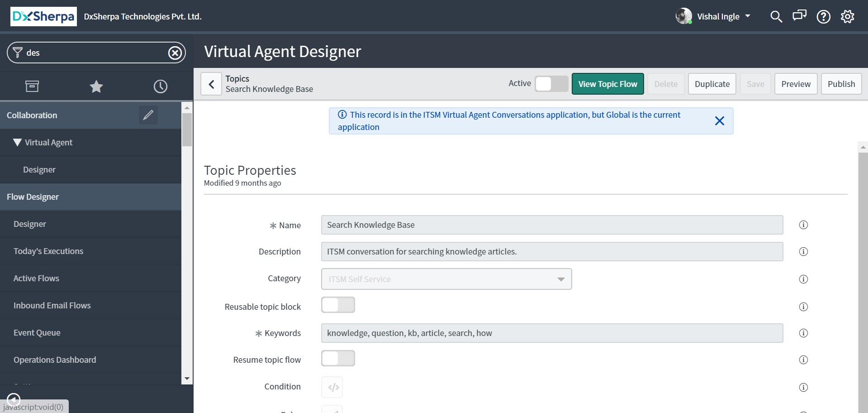Collapse the Virtual Agent module
The image size is (868, 413).
18,143
